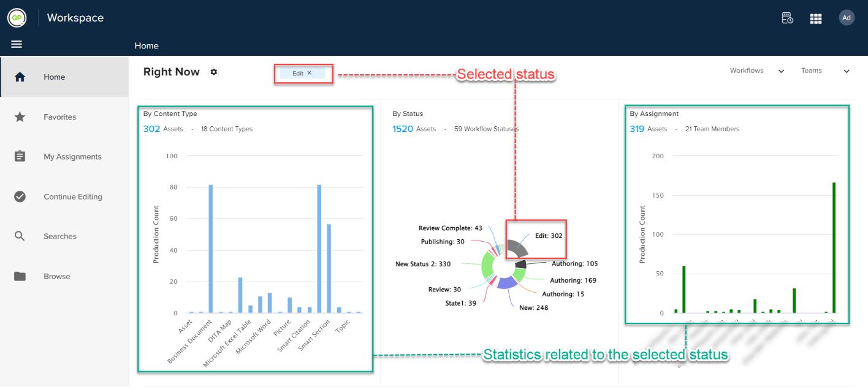
Task: Open the apps grid launcher
Action: (816, 18)
